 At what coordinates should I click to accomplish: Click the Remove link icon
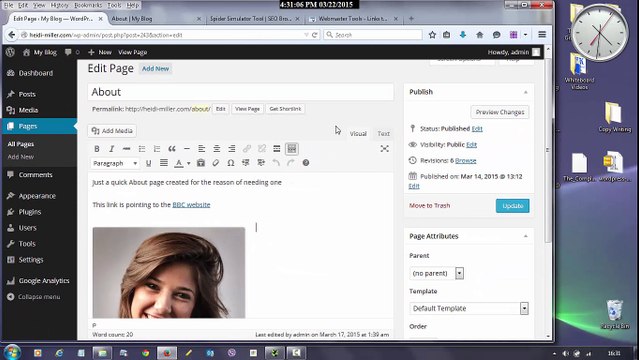(x=262, y=149)
